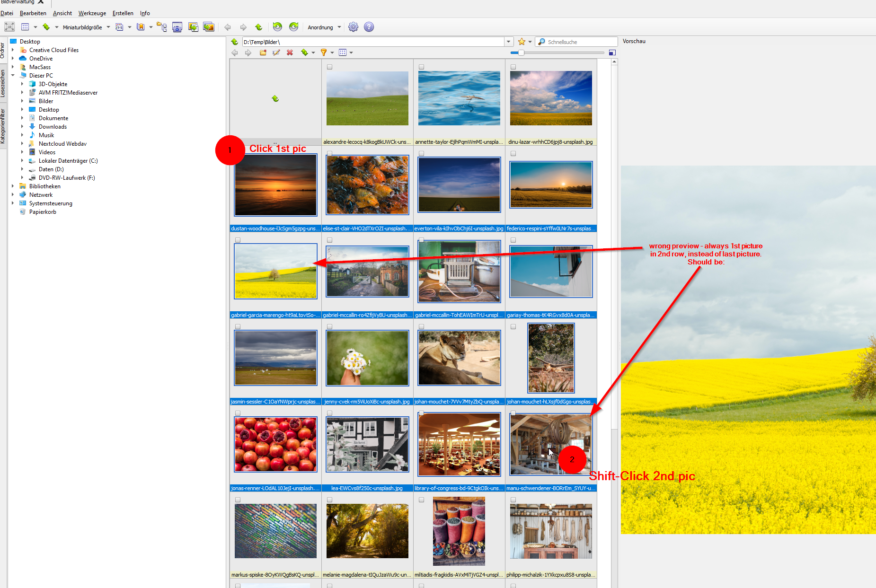876x588 pixels.
Task: Delete selected files with red X
Action: [290, 53]
